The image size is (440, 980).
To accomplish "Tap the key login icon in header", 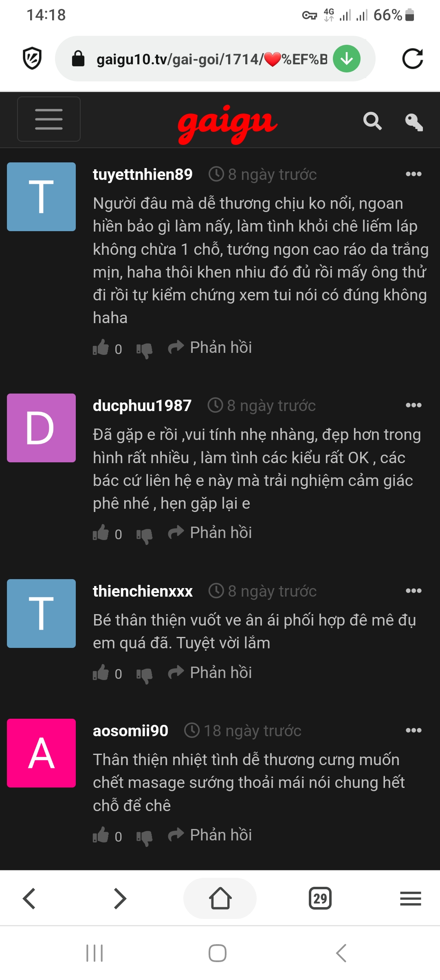I will [x=414, y=122].
